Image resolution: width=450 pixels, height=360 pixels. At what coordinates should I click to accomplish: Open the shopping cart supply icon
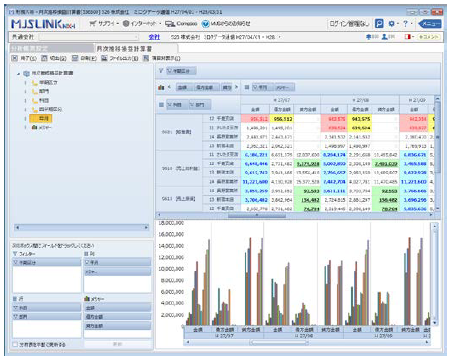(x=93, y=24)
